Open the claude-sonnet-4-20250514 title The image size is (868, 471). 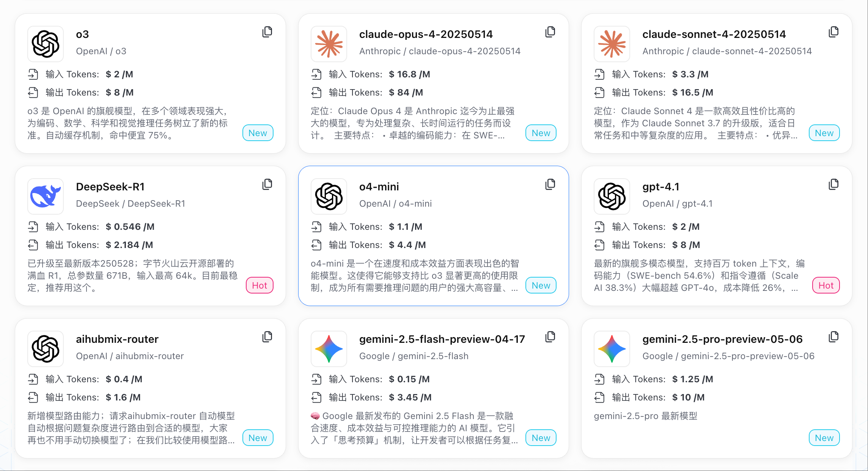(714, 34)
